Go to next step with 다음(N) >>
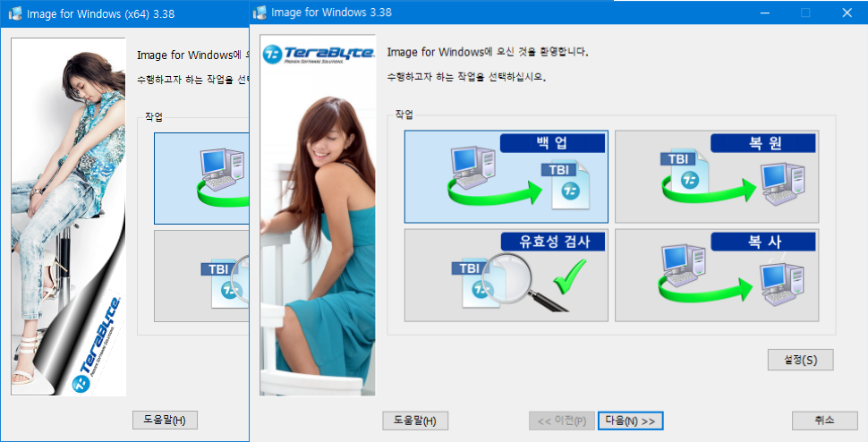The height and width of the screenshot is (442, 868). point(631,421)
